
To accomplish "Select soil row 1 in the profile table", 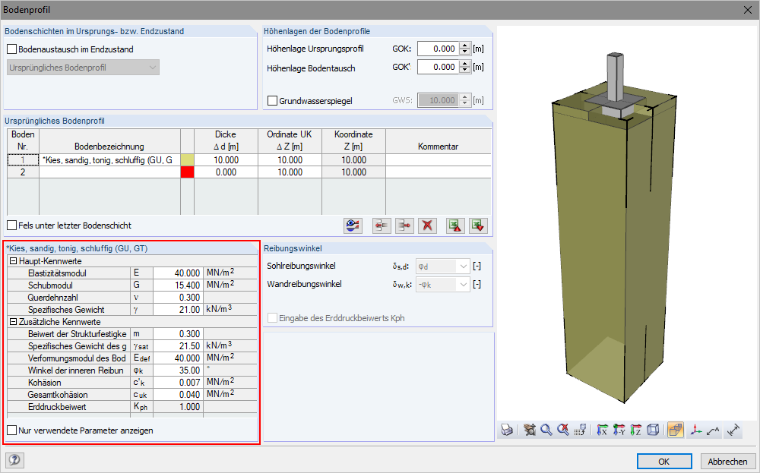I will click(x=23, y=160).
